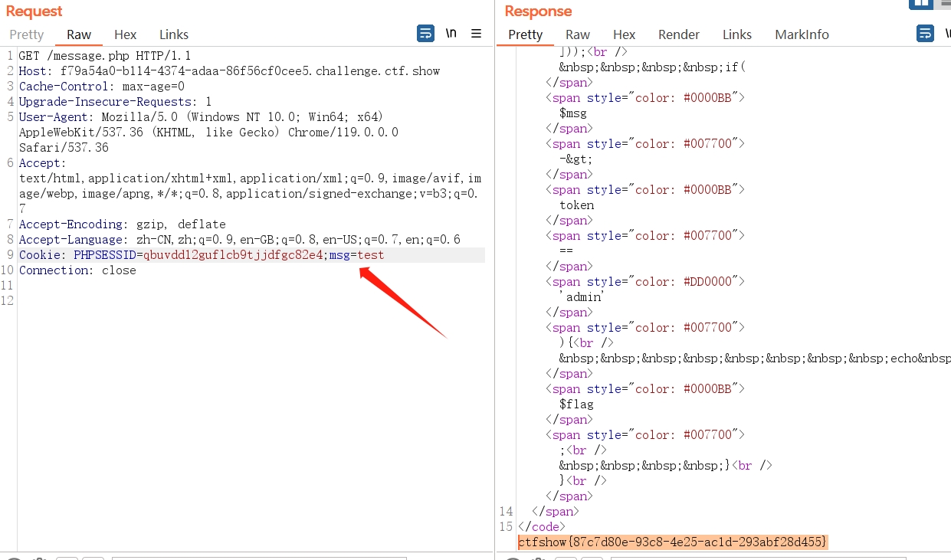Switch Request view to Pretty tab
Viewport: 951px width, 560px height.
[x=27, y=34]
